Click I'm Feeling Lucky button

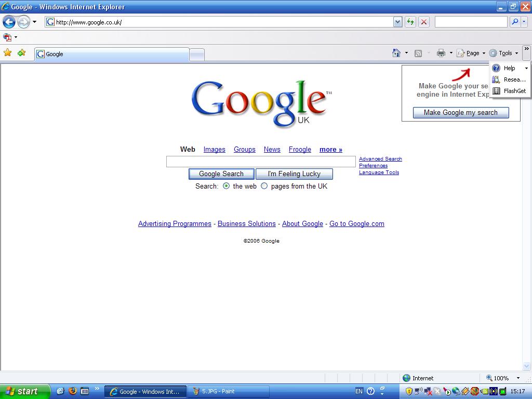[x=294, y=174]
